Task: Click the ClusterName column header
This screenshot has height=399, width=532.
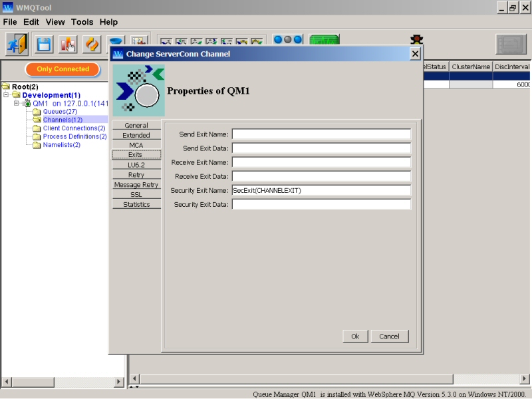Action: [x=471, y=67]
